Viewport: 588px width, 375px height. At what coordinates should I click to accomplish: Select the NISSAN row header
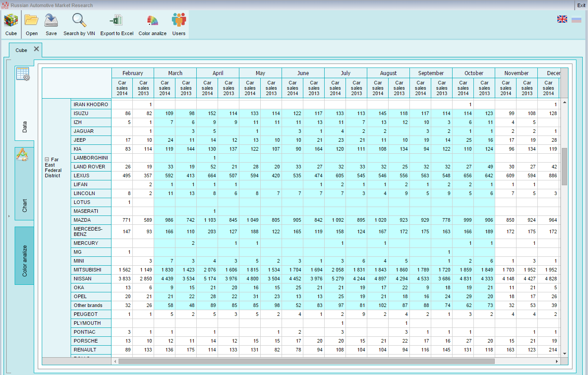(x=91, y=279)
